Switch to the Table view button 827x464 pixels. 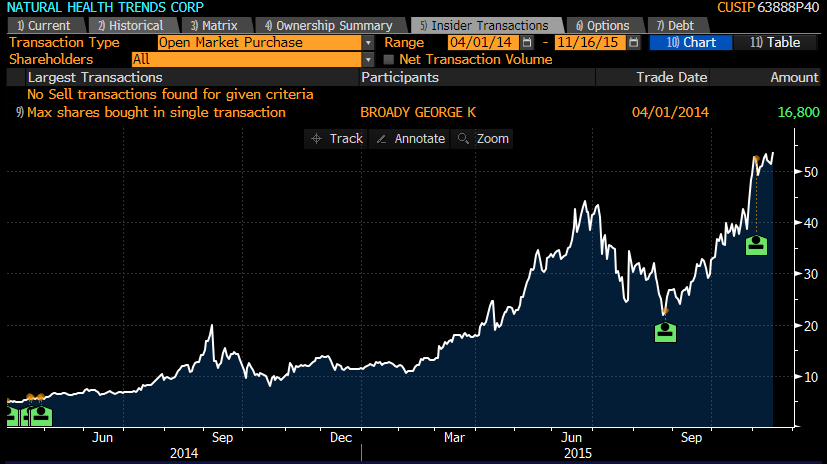775,42
